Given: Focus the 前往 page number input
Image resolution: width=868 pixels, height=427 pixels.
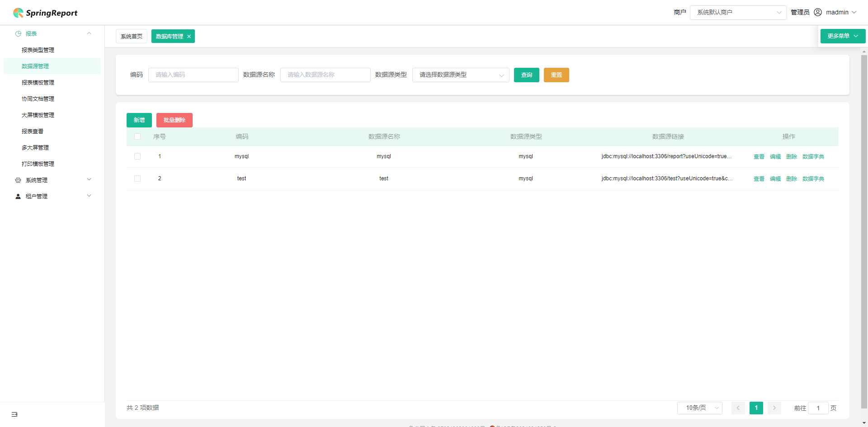Looking at the screenshot, I should (x=818, y=408).
